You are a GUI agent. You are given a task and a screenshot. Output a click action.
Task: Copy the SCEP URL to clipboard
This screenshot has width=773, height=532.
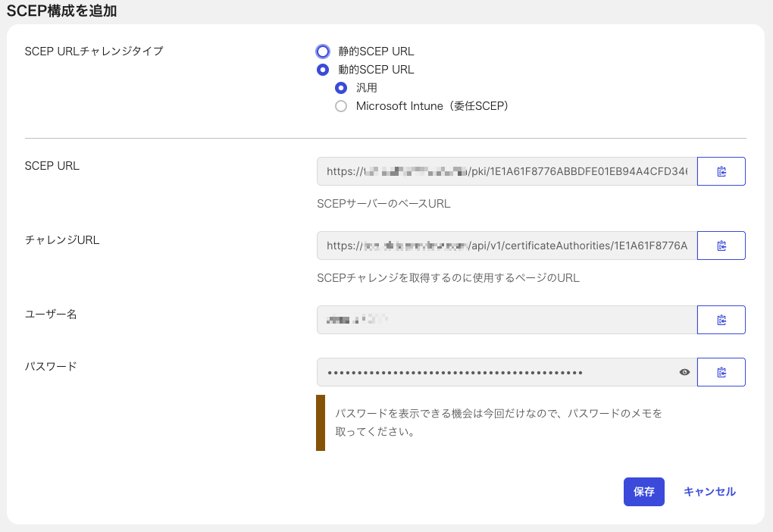[x=721, y=171]
